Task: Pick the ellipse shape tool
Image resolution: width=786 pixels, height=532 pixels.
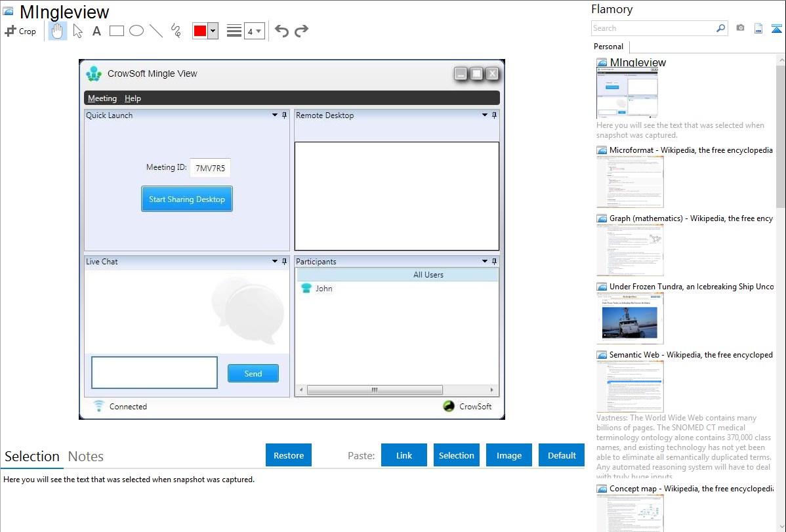Action: click(136, 31)
